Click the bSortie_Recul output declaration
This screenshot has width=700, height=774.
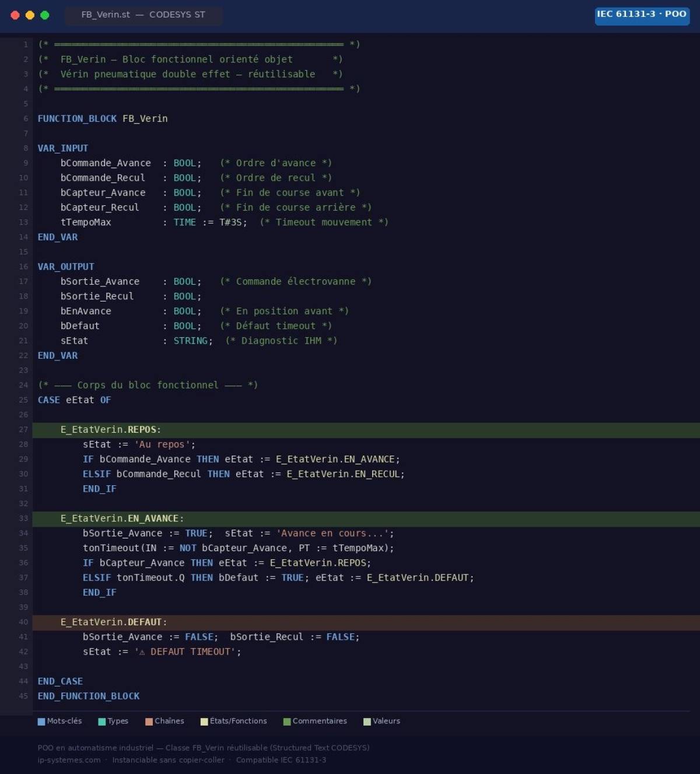coord(131,296)
